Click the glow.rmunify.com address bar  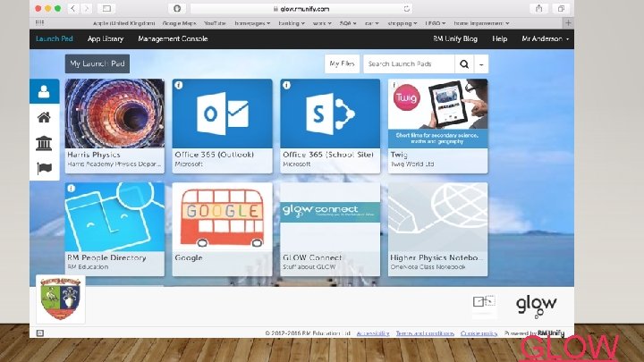tap(301, 9)
